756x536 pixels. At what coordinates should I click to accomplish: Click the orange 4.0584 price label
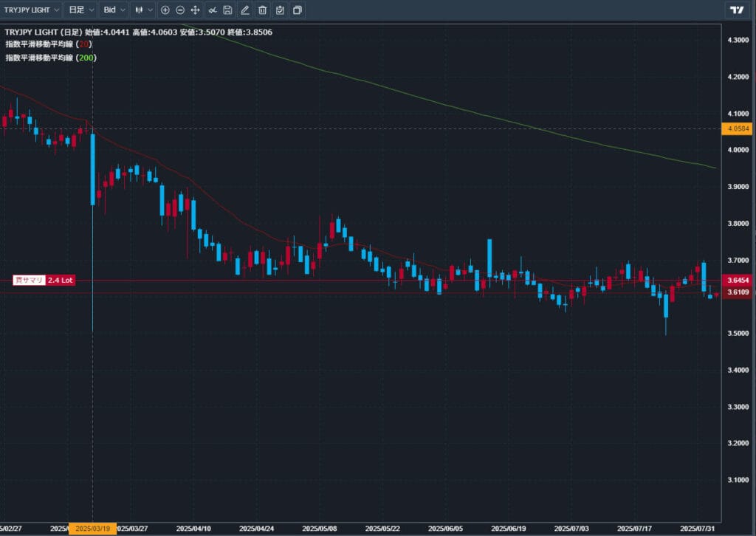pyautogui.click(x=738, y=129)
